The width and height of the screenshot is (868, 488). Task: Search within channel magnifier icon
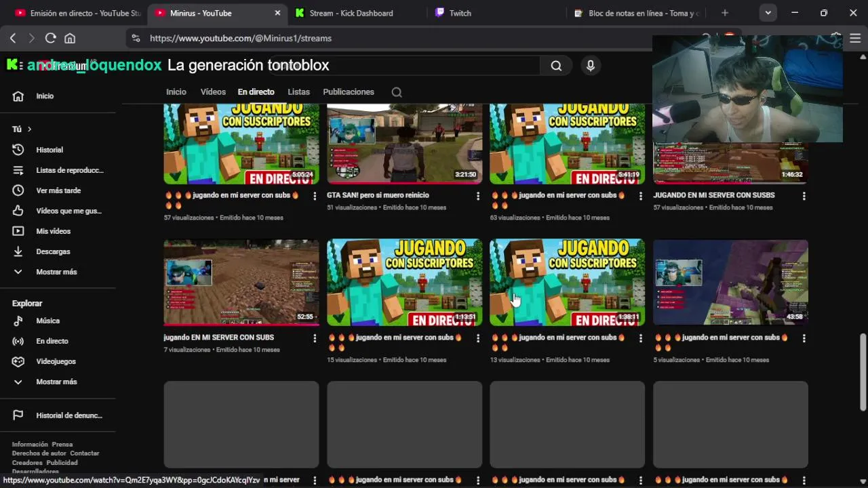397,92
